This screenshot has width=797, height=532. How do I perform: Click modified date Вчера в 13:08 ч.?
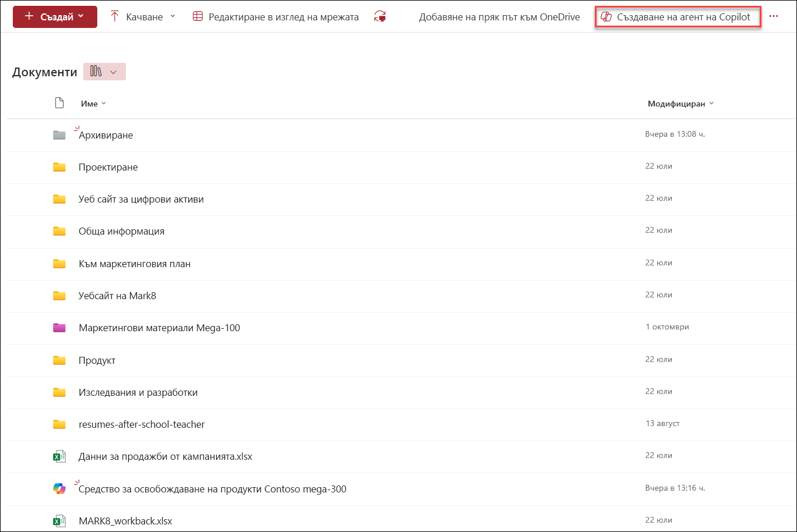click(675, 134)
